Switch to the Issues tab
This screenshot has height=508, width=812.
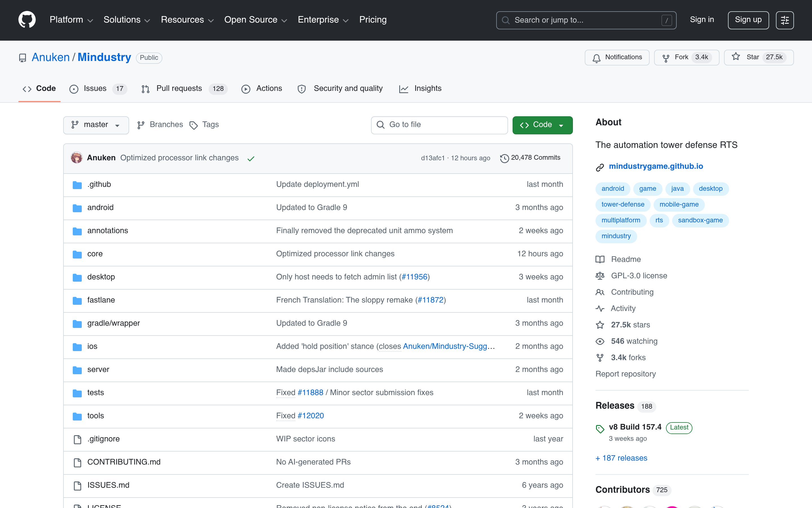(98, 89)
